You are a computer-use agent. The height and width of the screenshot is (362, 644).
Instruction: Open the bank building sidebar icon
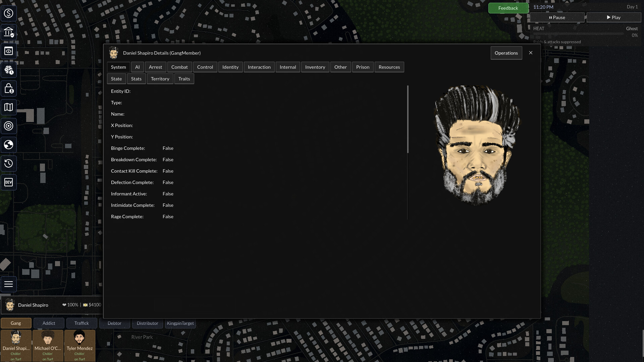click(8, 32)
